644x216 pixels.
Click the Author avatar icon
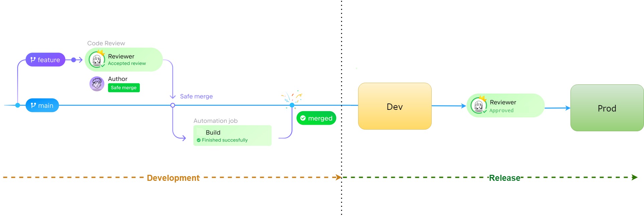point(97,83)
